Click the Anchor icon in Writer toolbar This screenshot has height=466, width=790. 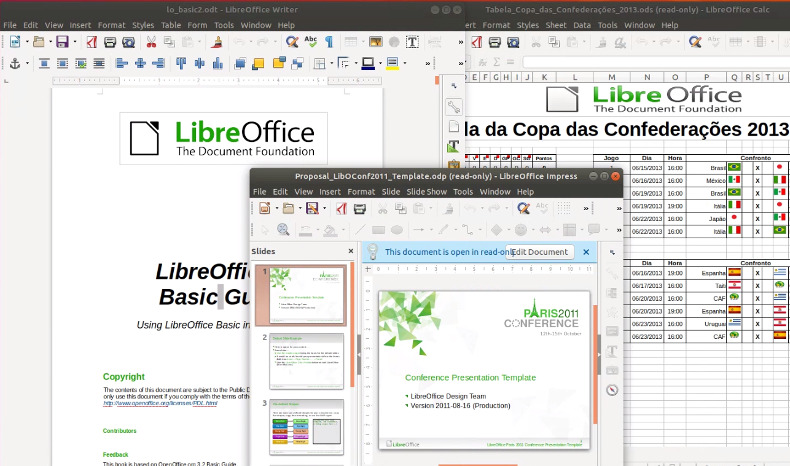click(15, 63)
